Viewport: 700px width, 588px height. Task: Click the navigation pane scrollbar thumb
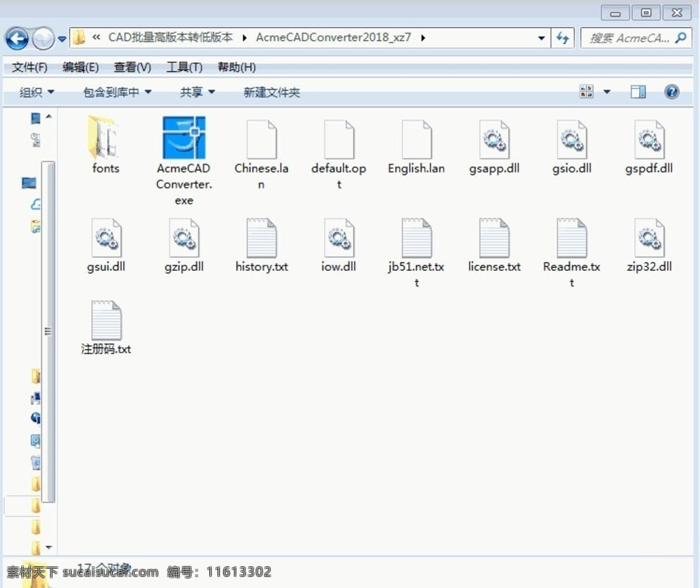(49, 332)
